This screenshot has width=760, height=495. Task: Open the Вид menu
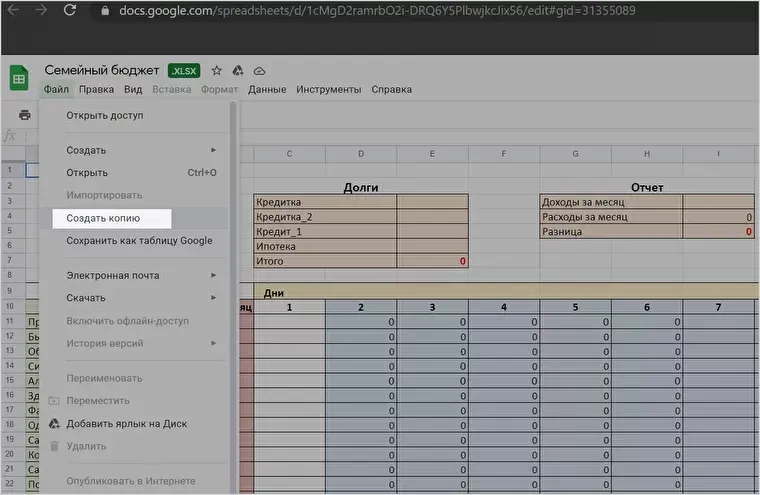pyautogui.click(x=133, y=90)
